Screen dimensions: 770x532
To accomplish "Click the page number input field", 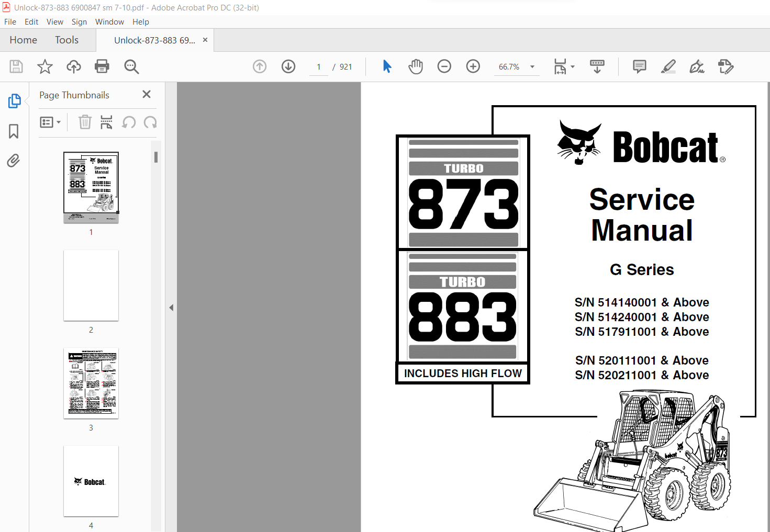I will pos(319,67).
